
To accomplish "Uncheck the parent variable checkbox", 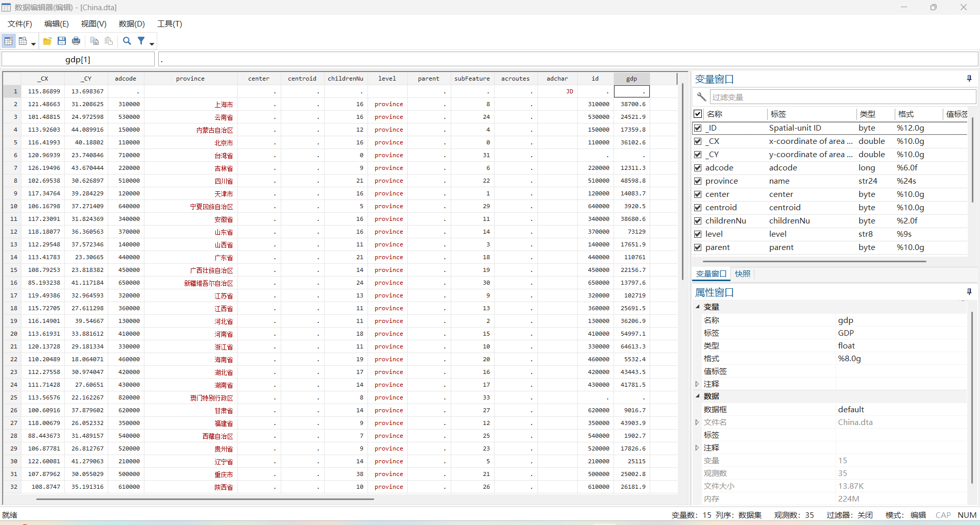I will point(698,247).
